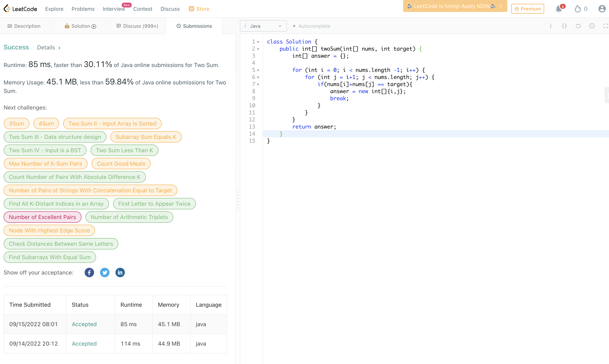
Task: Dismiss the LeetCode hiring banner
Action: pos(500,6)
